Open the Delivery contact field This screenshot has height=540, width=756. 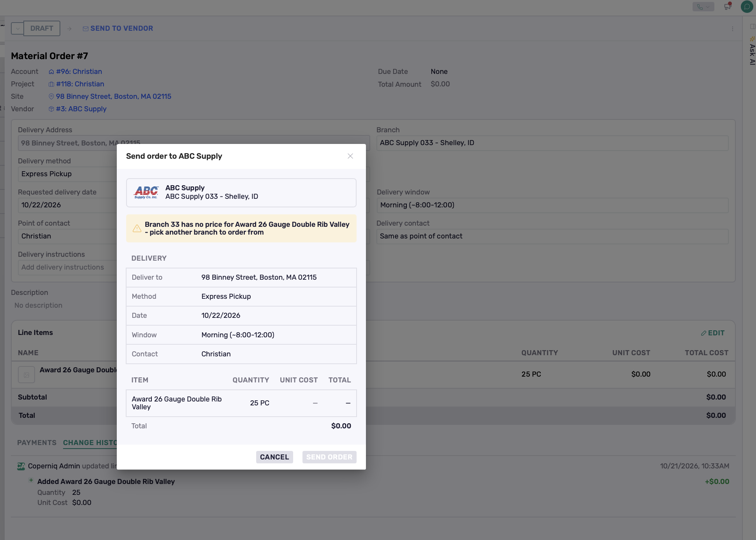(x=552, y=236)
